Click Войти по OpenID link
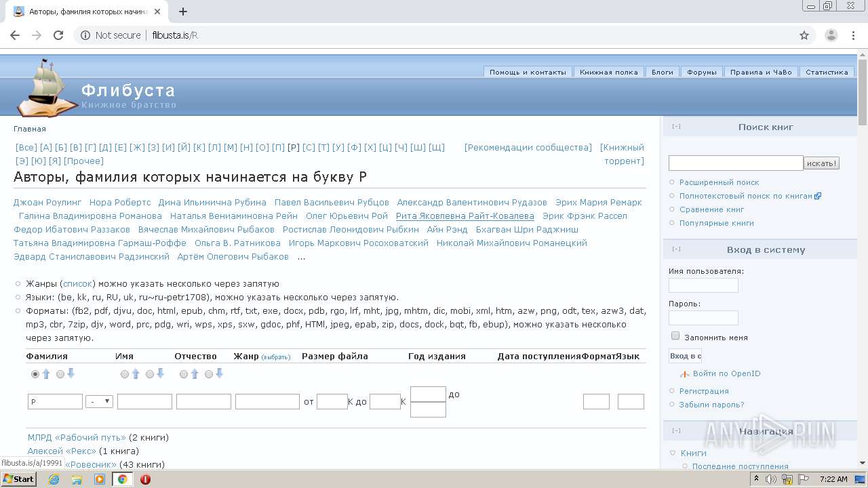This screenshot has width=868, height=488. pos(727,373)
